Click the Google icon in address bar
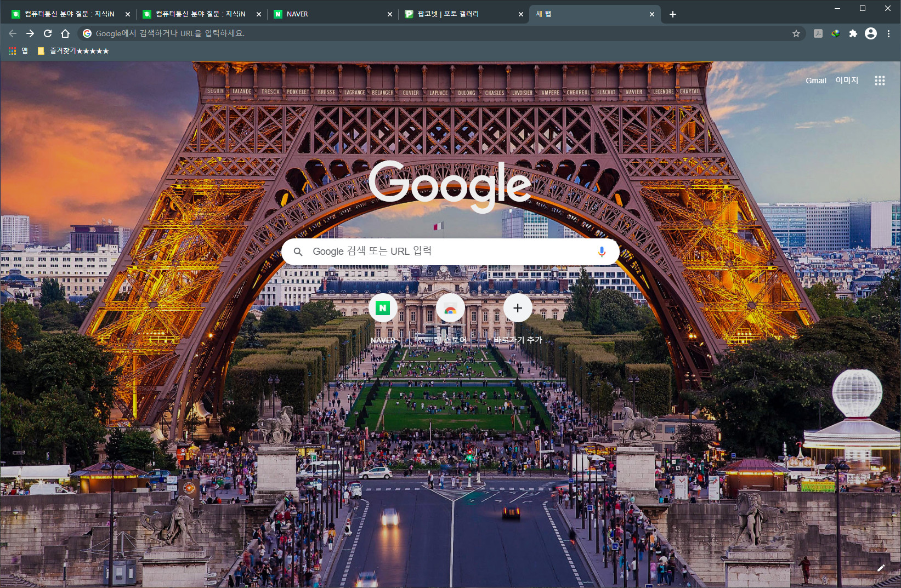 coord(87,33)
